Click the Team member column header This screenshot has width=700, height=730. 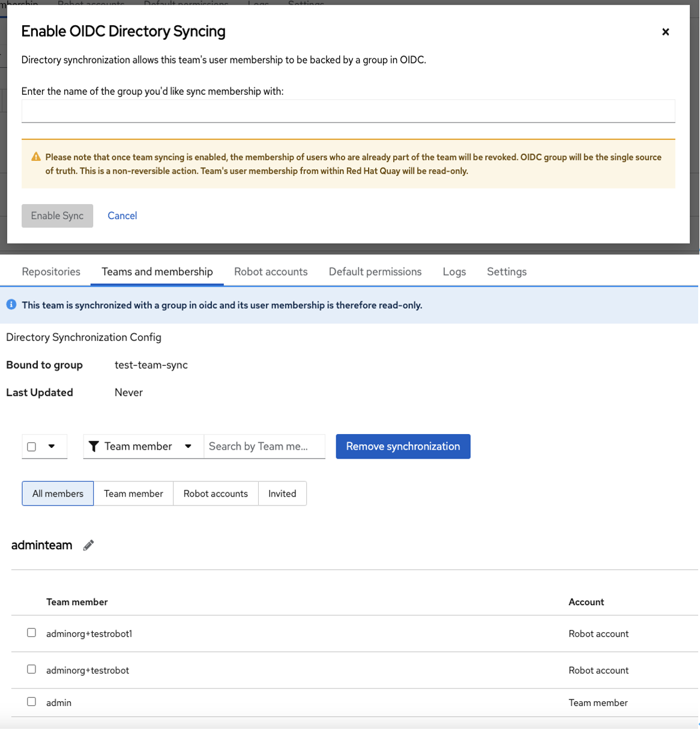point(77,602)
